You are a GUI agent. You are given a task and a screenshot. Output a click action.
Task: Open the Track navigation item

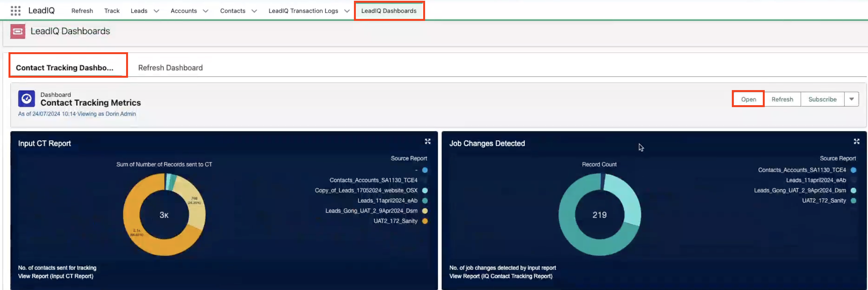pos(112,11)
